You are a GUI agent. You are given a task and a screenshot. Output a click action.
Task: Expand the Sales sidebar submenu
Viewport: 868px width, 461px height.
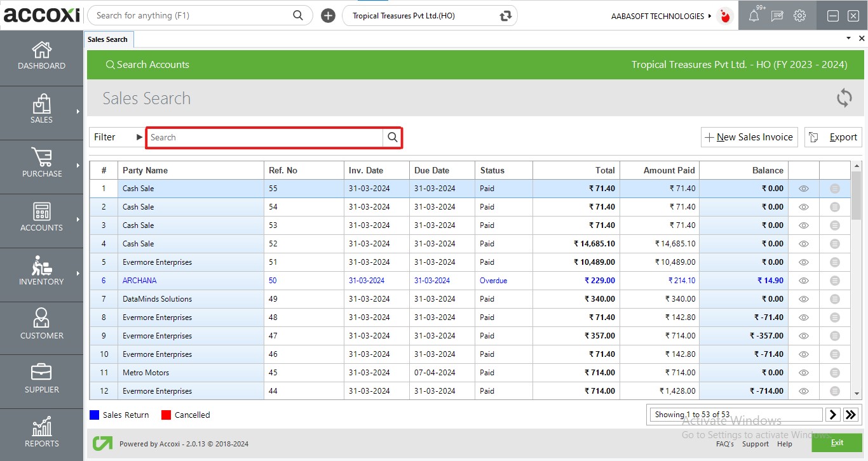pyautogui.click(x=78, y=112)
